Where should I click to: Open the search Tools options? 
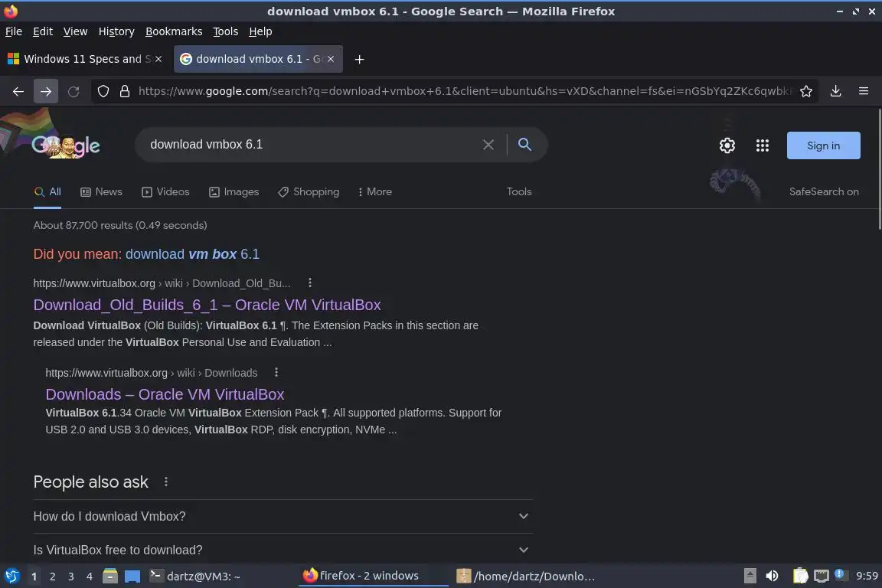[x=518, y=192]
